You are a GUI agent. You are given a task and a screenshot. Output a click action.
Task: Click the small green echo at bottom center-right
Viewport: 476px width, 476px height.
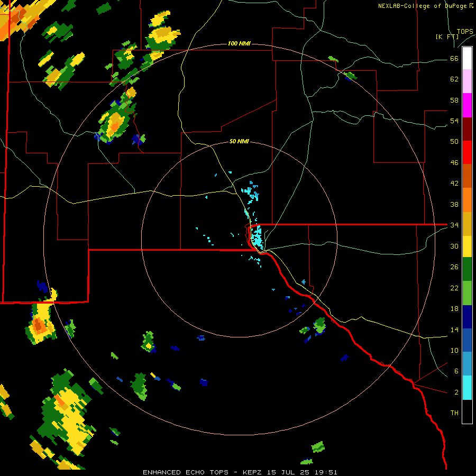pos(318,447)
